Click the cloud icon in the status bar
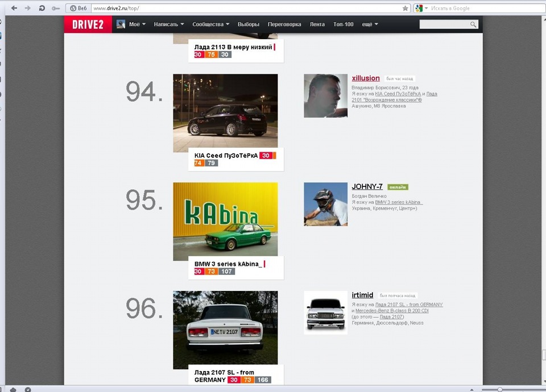 click(x=13, y=390)
